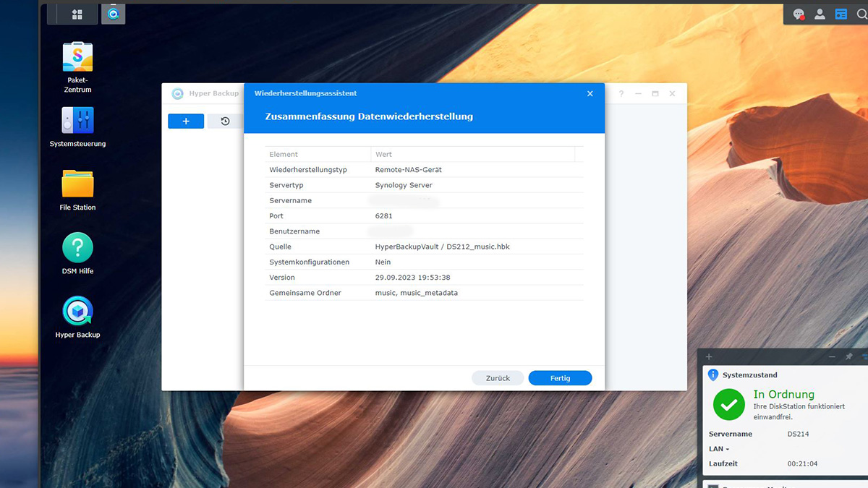Click the Hyper Backup window title
The width and height of the screenshot is (868, 488).
pyautogui.click(x=214, y=93)
